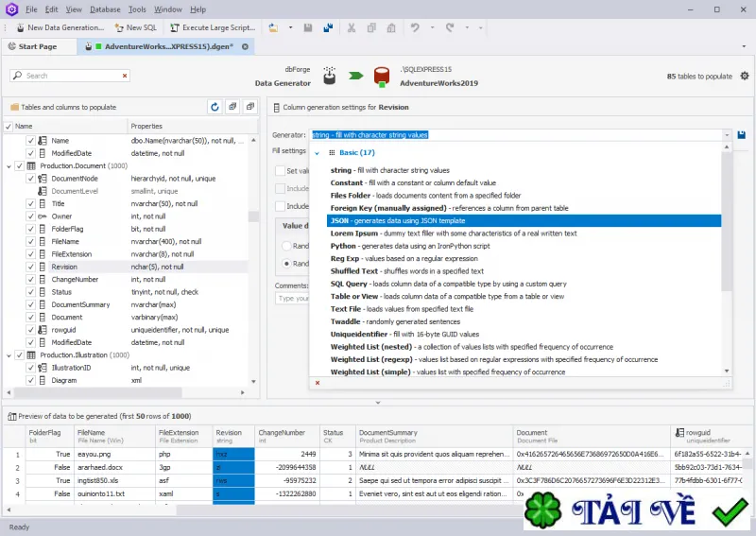756x536 pixels.
Task: Click the expand all tables icon
Action: pos(232,107)
